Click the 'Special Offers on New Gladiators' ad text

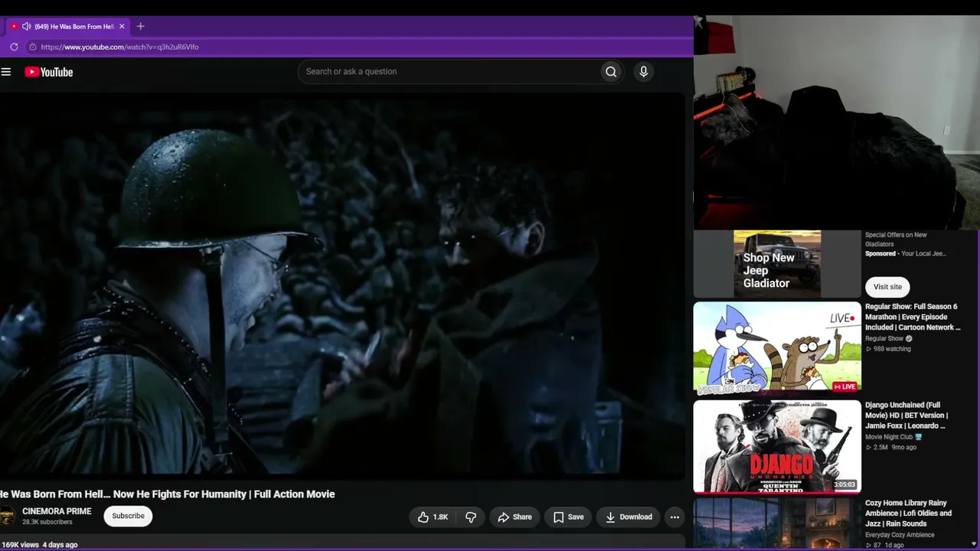[896, 240]
